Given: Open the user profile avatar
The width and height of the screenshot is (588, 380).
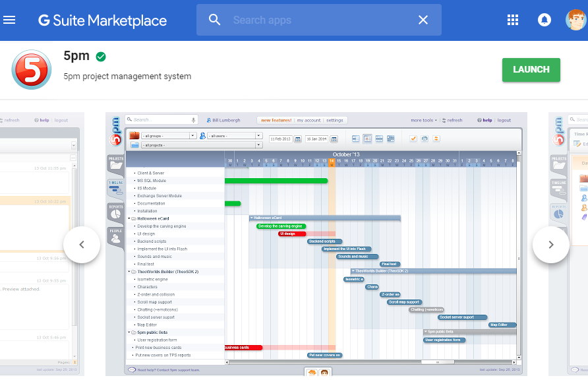Looking at the screenshot, I should (575, 20).
